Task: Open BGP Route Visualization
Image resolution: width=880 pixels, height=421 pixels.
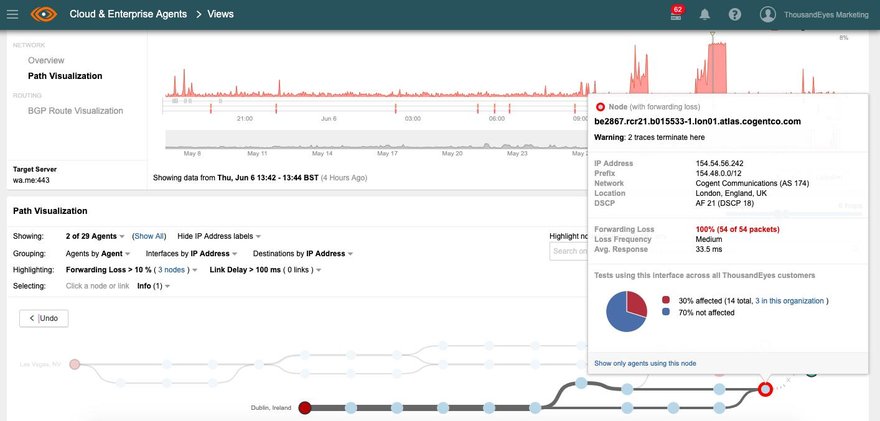Action: 75,111
